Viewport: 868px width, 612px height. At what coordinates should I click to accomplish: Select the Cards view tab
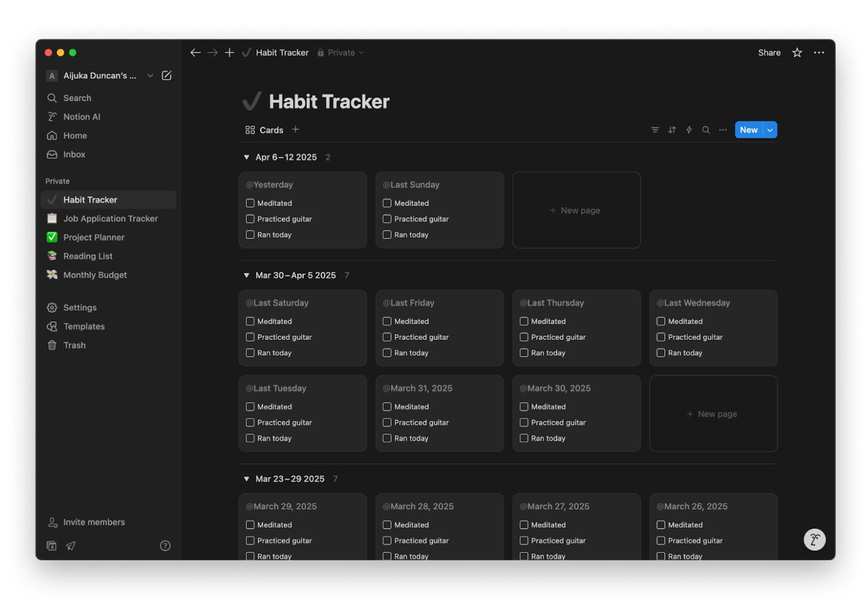(x=264, y=130)
